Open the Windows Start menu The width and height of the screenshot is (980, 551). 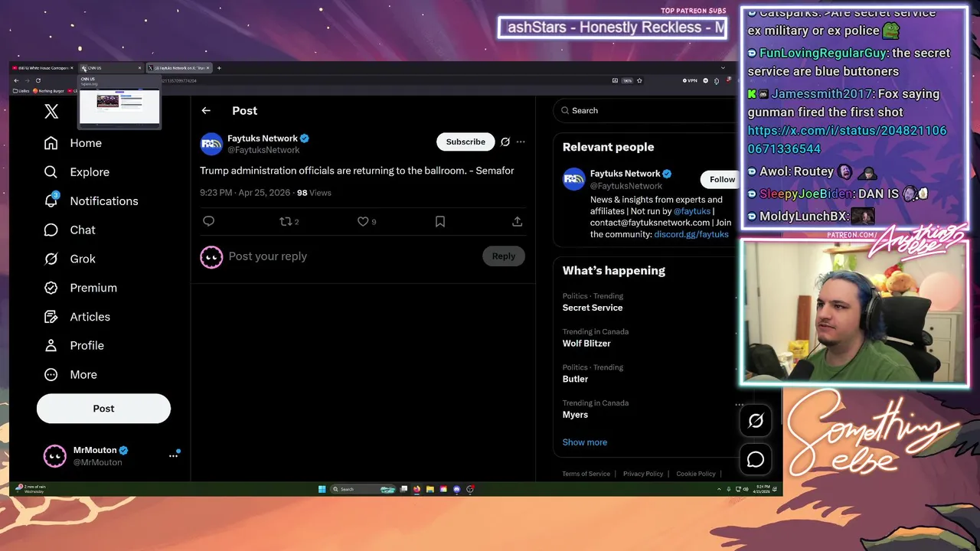pos(322,489)
